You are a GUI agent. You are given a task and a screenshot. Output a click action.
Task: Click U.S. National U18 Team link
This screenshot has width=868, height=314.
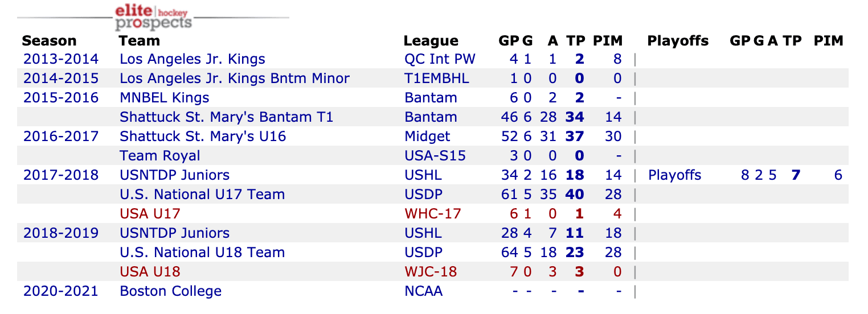(202, 253)
